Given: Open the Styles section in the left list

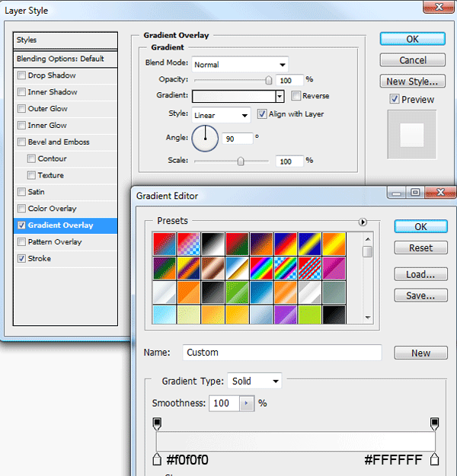Looking at the screenshot, I should 66,40.
